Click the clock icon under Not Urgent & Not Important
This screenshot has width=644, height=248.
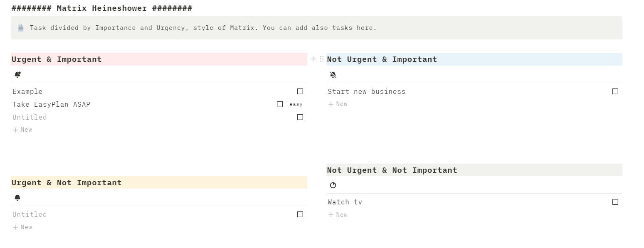333,185
